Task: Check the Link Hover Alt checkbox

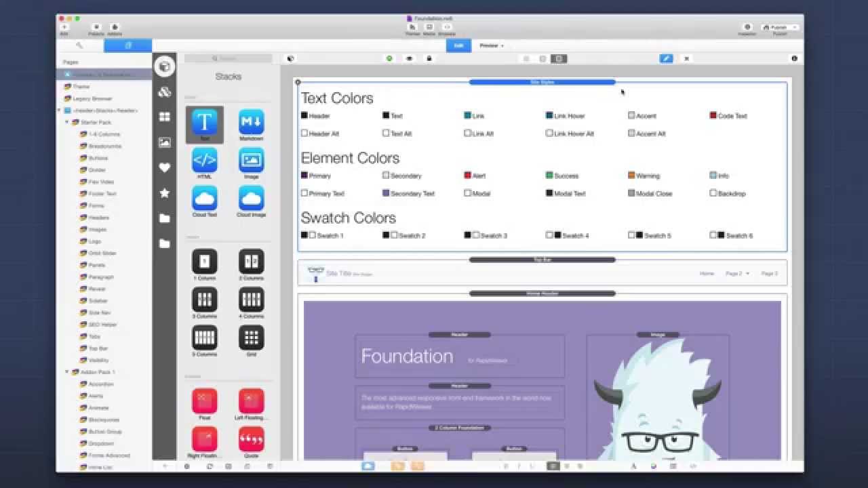Action: [549, 133]
